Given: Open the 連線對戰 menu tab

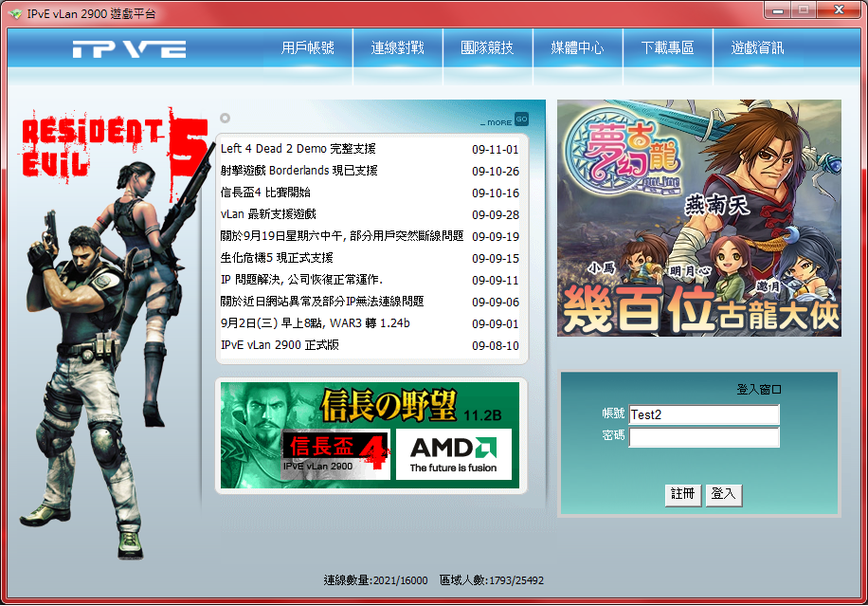Looking at the screenshot, I should [x=398, y=48].
